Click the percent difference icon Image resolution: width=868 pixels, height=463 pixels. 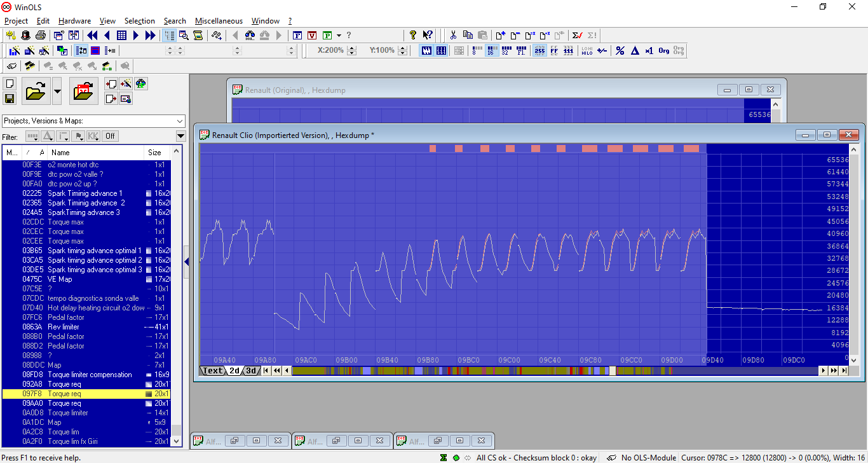point(620,51)
